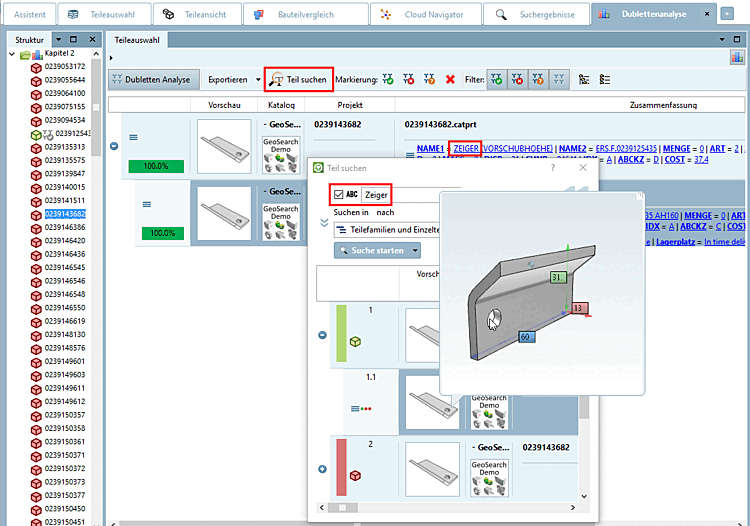Click the green checkmark marking icon
Image resolution: width=750 pixels, height=526 pixels.
pyautogui.click(x=388, y=80)
